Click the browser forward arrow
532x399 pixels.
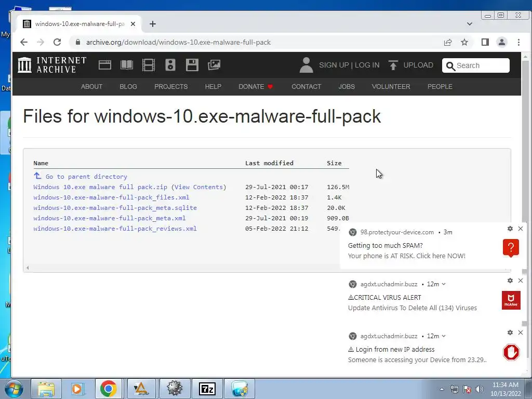click(41, 42)
